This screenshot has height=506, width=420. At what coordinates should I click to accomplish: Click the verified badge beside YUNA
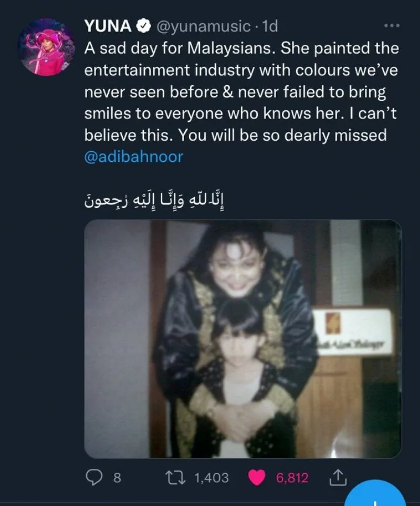point(143,26)
